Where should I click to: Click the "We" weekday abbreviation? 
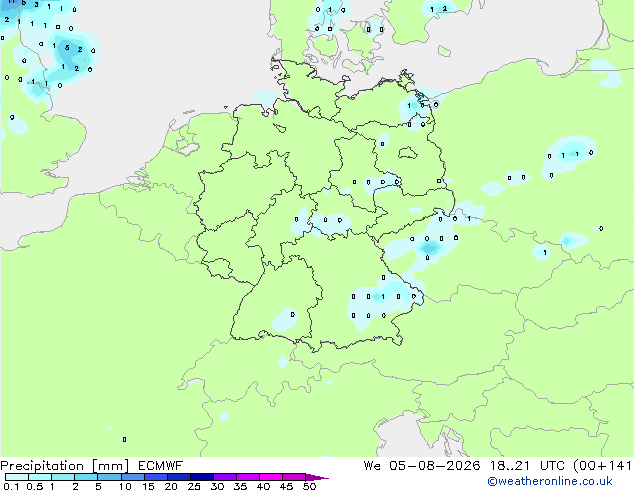coord(372,466)
